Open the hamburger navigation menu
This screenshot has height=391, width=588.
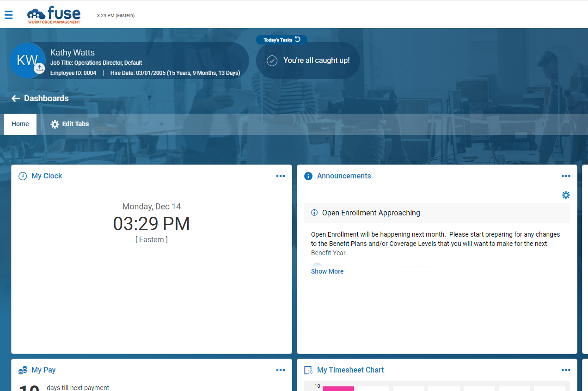click(8, 15)
